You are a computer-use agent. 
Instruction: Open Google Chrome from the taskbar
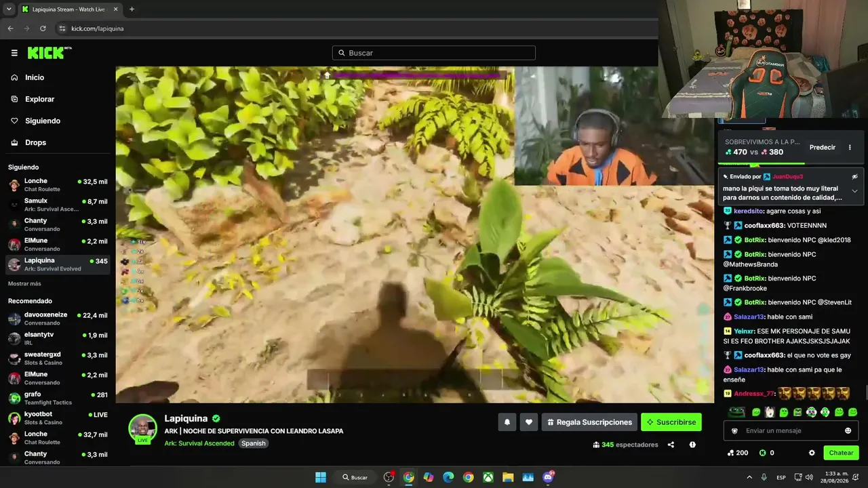click(x=468, y=477)
